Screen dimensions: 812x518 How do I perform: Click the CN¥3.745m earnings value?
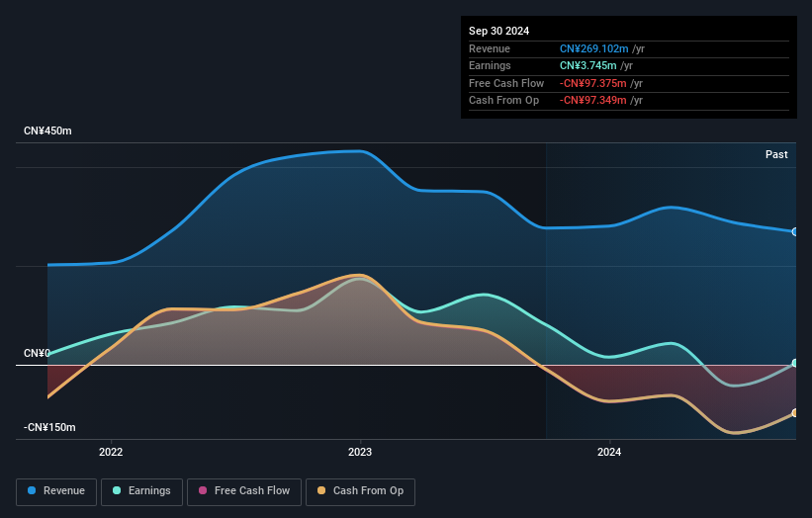click(x=587, y=65)
